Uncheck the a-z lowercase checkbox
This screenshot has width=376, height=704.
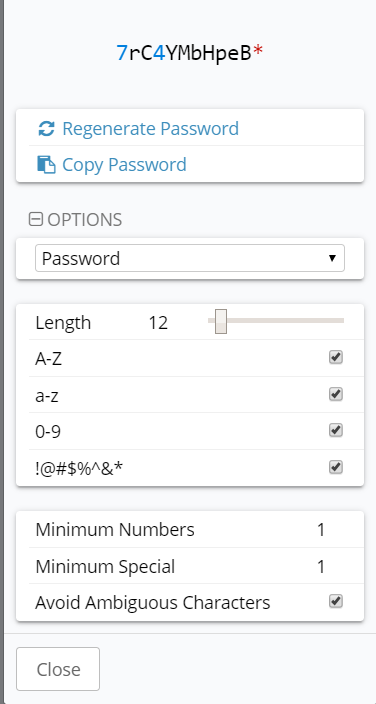(x=336, y=394)
